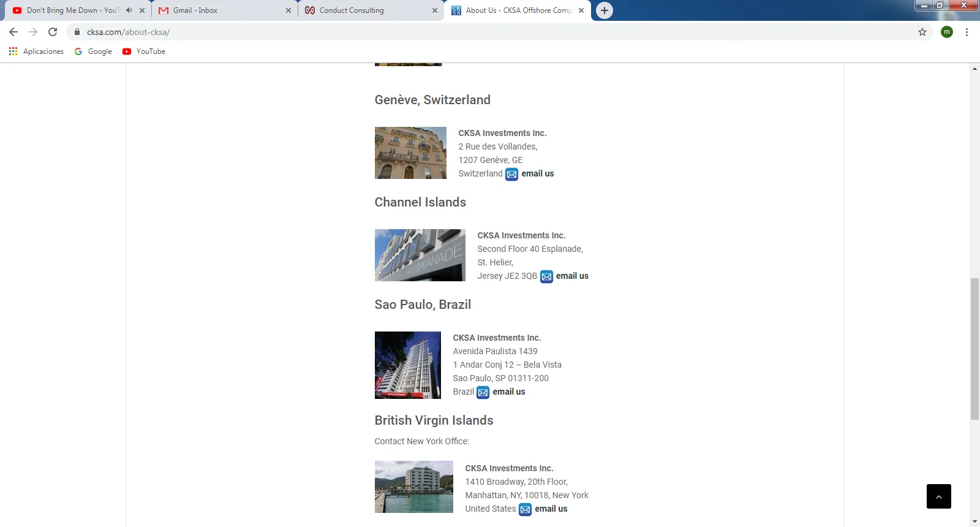
Task: Click the St. Helier address line
Action: tap(496, 262)
